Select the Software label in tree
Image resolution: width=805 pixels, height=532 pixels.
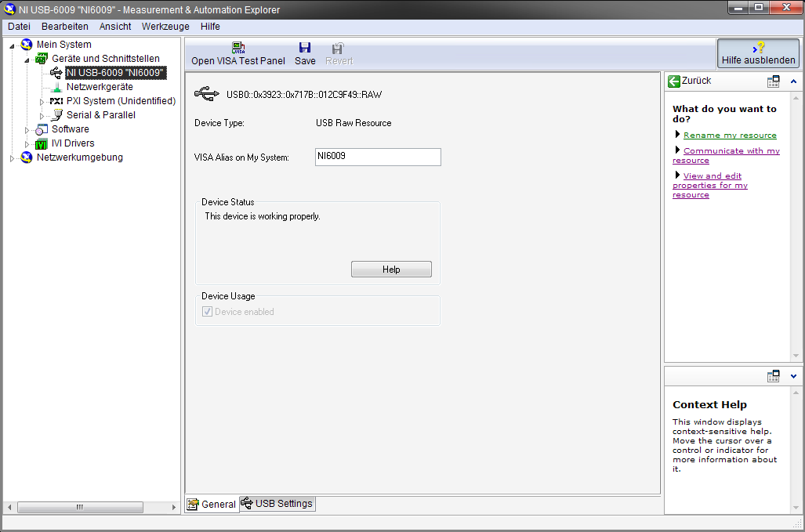[x=71, y=129]
